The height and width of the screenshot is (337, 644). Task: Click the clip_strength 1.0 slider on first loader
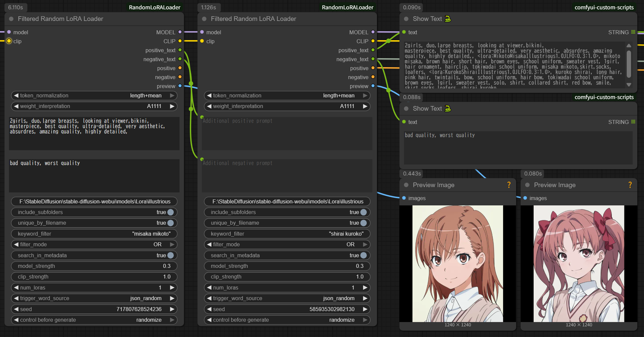coord(94,277)
